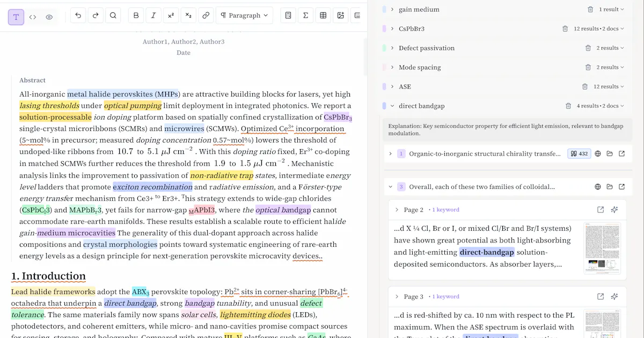Click the '1. Introduction' heading
Image resolution: width=644 pixels, height=338 pixels.
(x=48, y=276)
